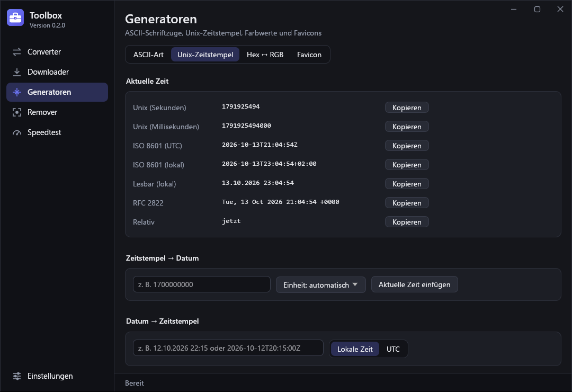Click the text Tue, 13 Oct 2026 21:04:54 +0000
Viewport: 572px width, 392px height.
point(281,202)
